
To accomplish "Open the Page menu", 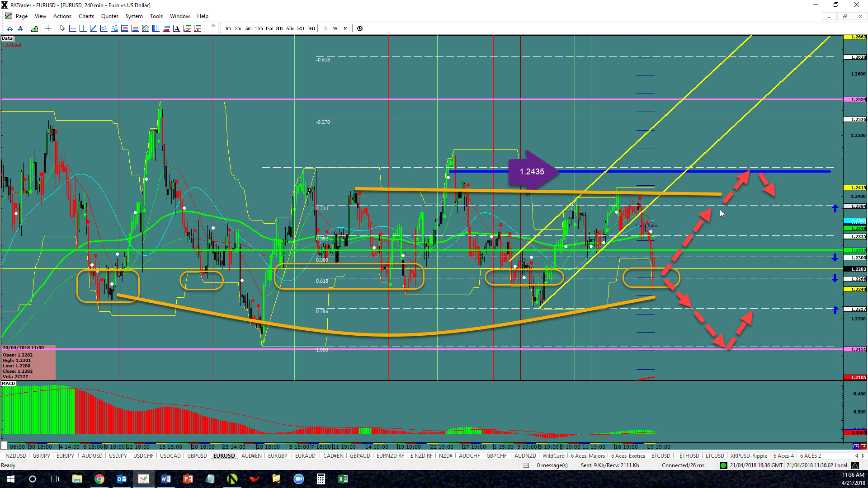I will tap(22, 16).
